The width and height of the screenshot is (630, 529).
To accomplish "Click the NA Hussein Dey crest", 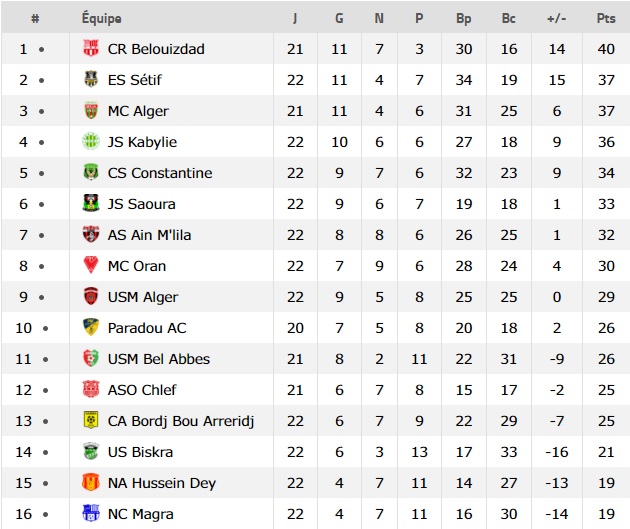I will pos(91,482).
